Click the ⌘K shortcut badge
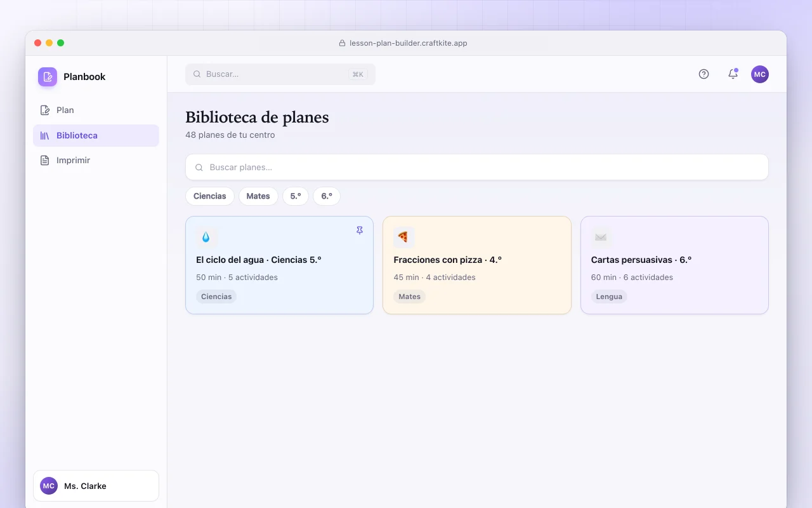812x508 pixels. (358, 74)
